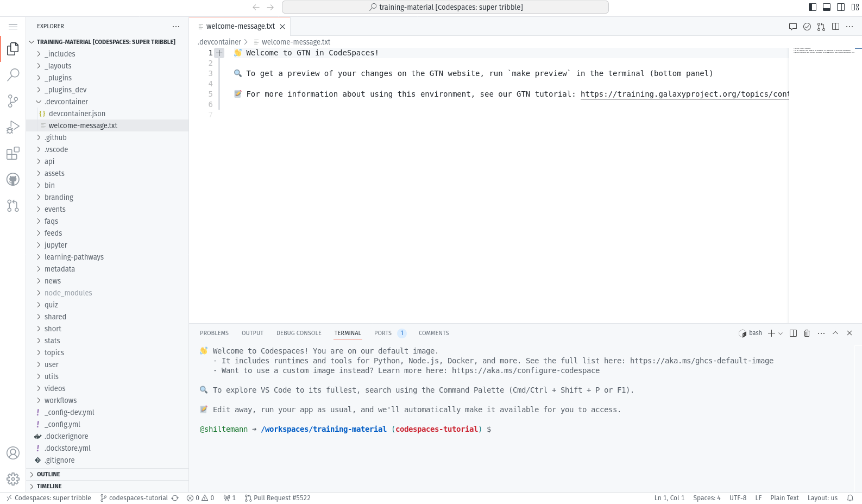
Task: Select the bash terminal label
Action: [x=751, y=333]
